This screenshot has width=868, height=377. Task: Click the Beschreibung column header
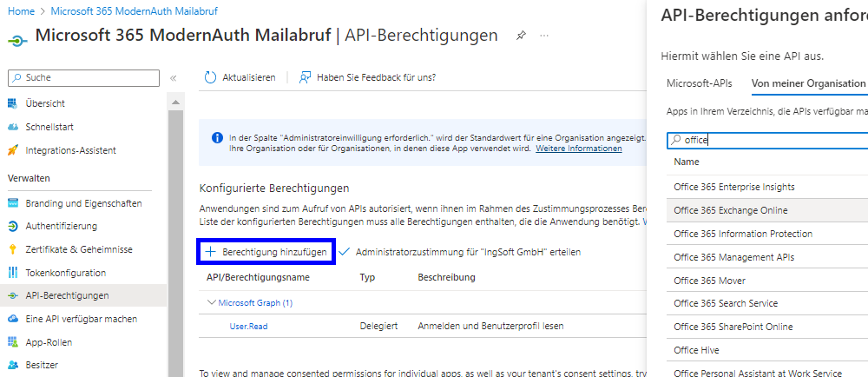(x=446, y=277)
